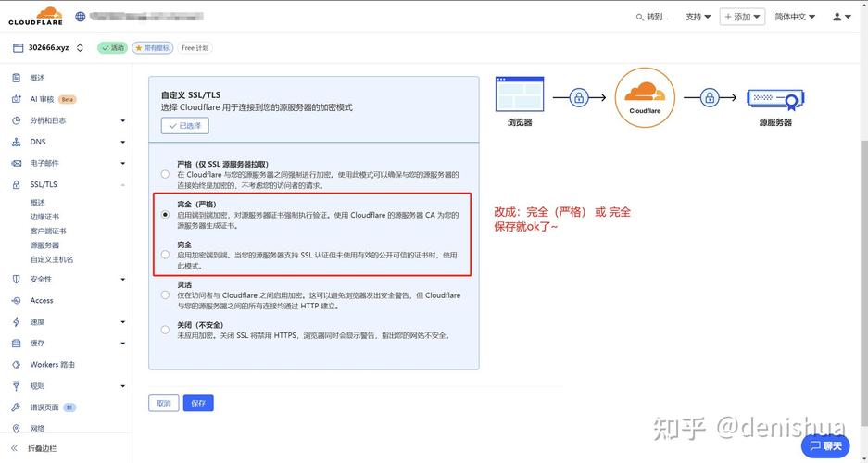Expand the 规则 section arrow
The height and width of the screenshot is (463, 868).
123,386
